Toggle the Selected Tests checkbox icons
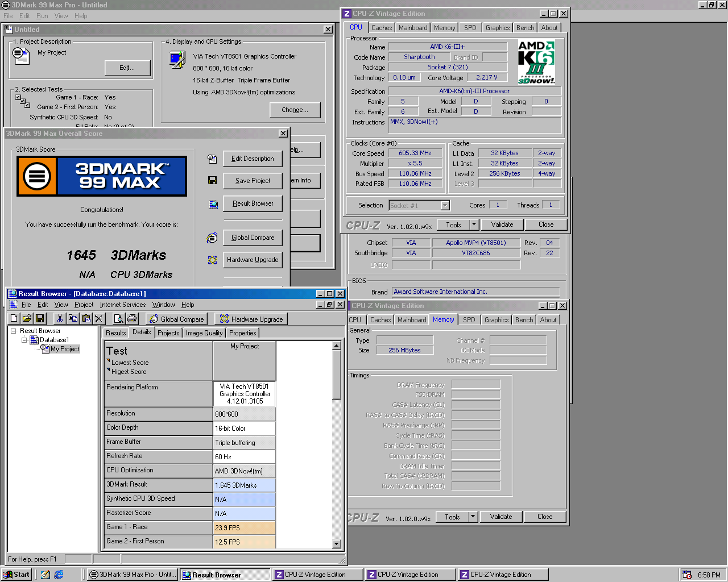Viewport: 728px width, 582px height. [x=23, y=101]
